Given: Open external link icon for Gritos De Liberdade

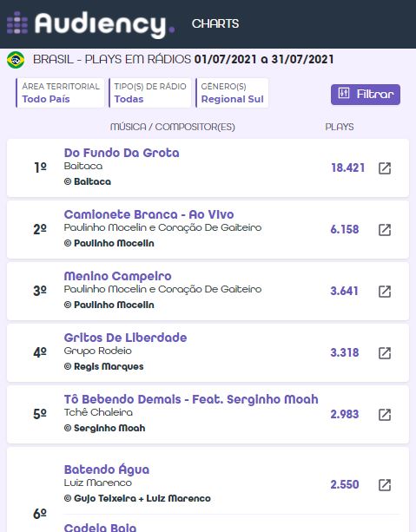Looking at the screenshot, I should click(x=385, y=353).
